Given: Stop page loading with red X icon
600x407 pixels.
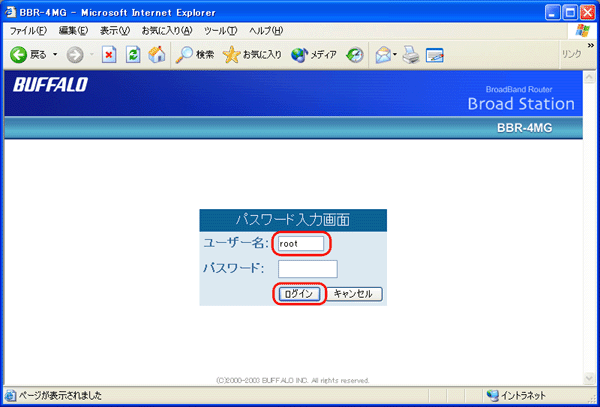Looking at the screenshot, I should (109, 55).
